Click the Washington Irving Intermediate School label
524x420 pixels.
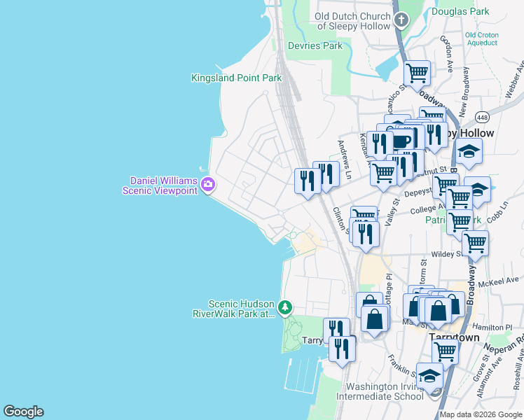(x=380, y=391)
